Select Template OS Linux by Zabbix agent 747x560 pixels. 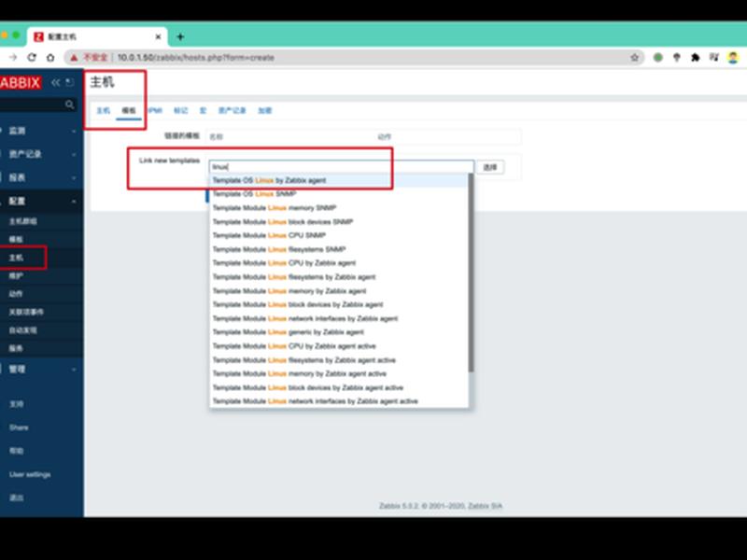click(338, 180)
